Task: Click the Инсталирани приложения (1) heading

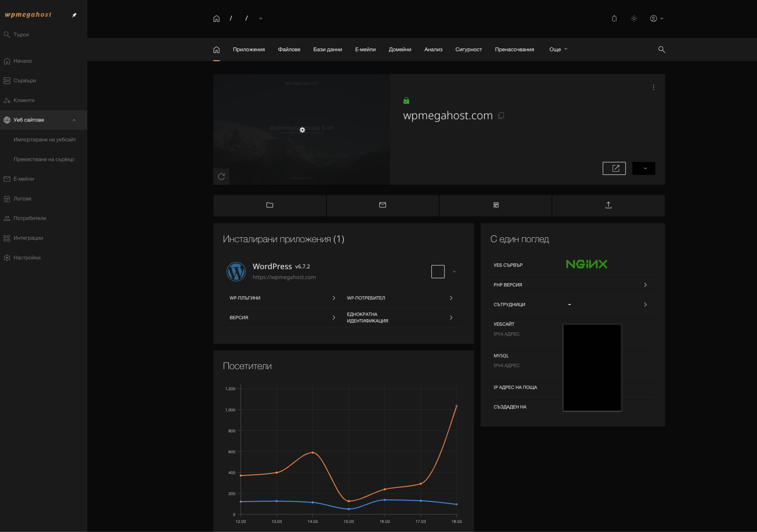Action: click(x=283, y=239)
